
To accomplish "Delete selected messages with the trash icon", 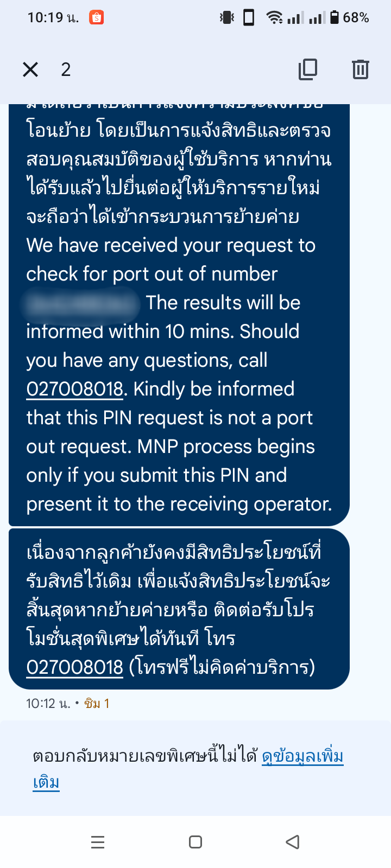I will click(361, 69).
